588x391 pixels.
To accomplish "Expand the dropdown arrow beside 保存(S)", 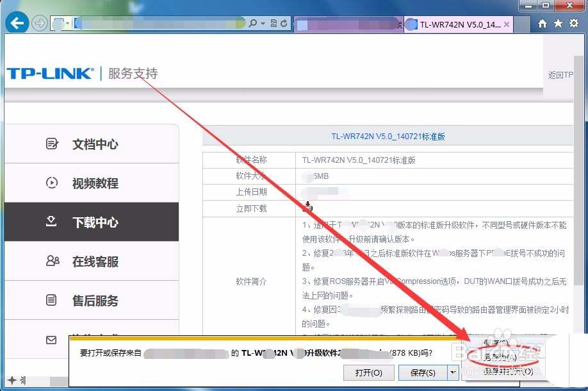I will pos(453,372).
